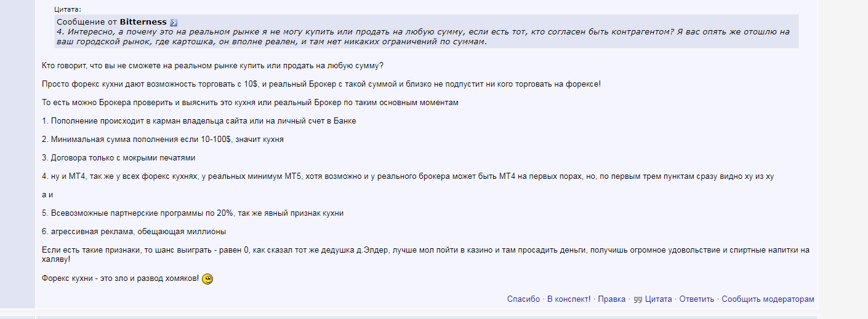Edit the post using Правка
The image size is (868, 319).
click(x=611, y=299)
